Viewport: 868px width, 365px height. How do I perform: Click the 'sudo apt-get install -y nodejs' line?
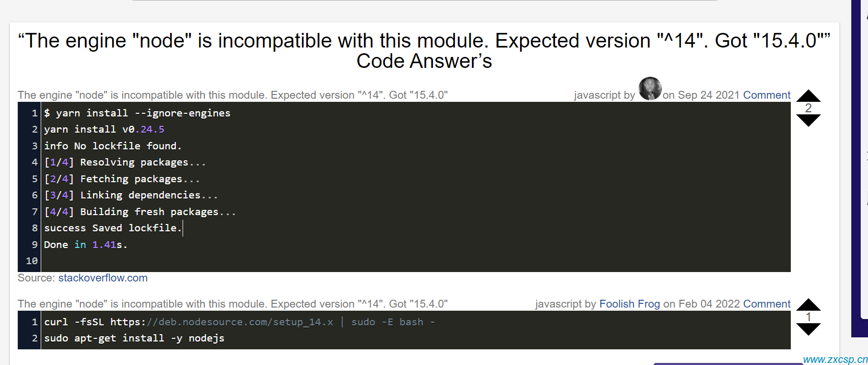[x=134, y=338]
